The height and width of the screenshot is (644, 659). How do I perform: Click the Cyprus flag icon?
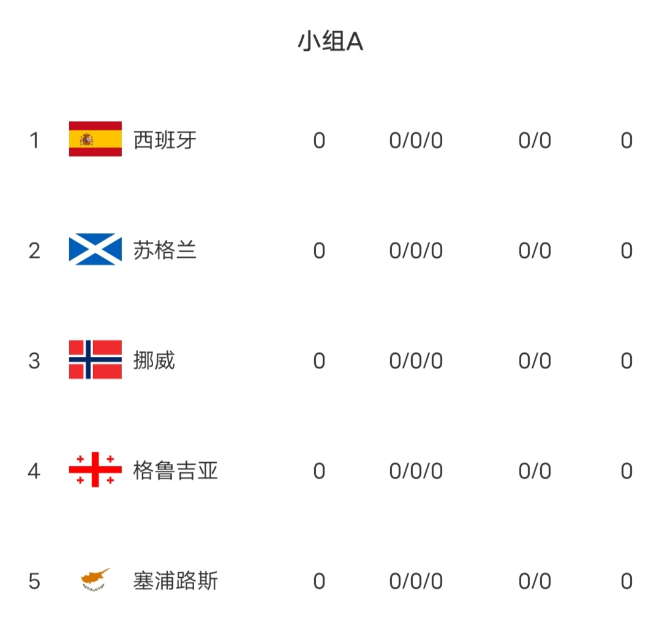coord(95,580)
